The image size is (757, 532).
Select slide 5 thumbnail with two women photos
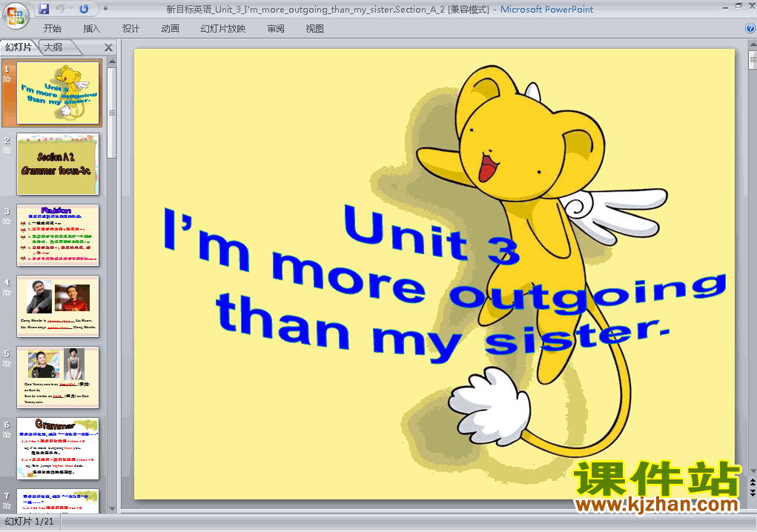pyautogui.click(x=58, y=377)
